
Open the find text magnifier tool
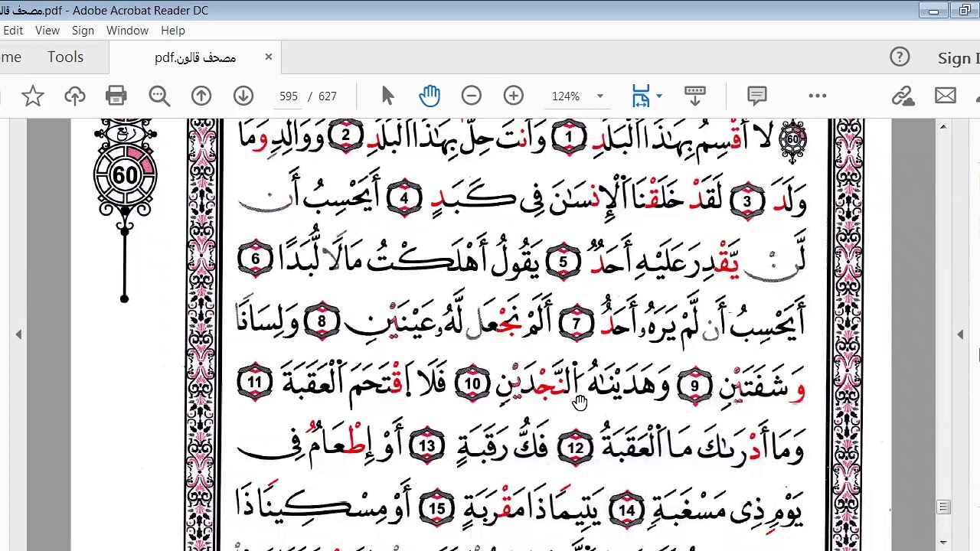click(159, 96)
